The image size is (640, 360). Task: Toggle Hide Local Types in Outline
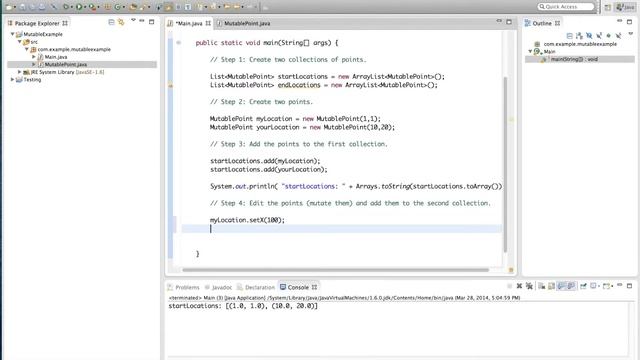click(x=618, y=36)
